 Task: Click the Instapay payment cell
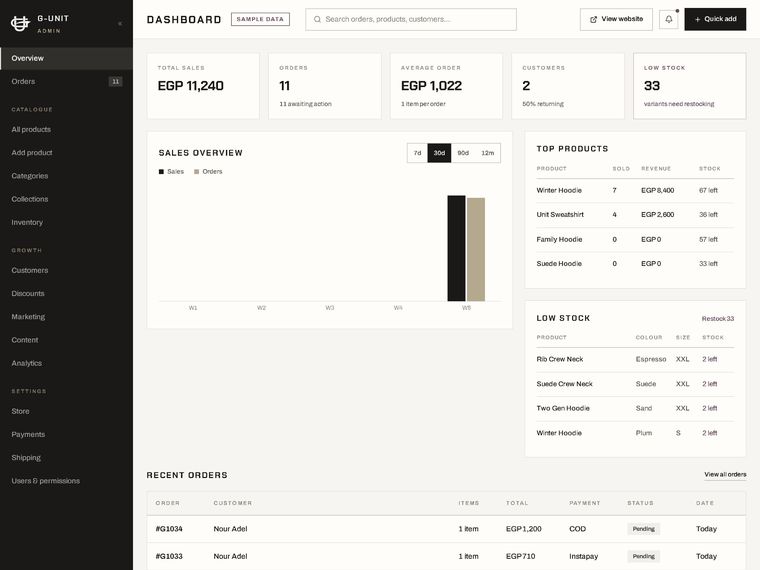[583, 556]
